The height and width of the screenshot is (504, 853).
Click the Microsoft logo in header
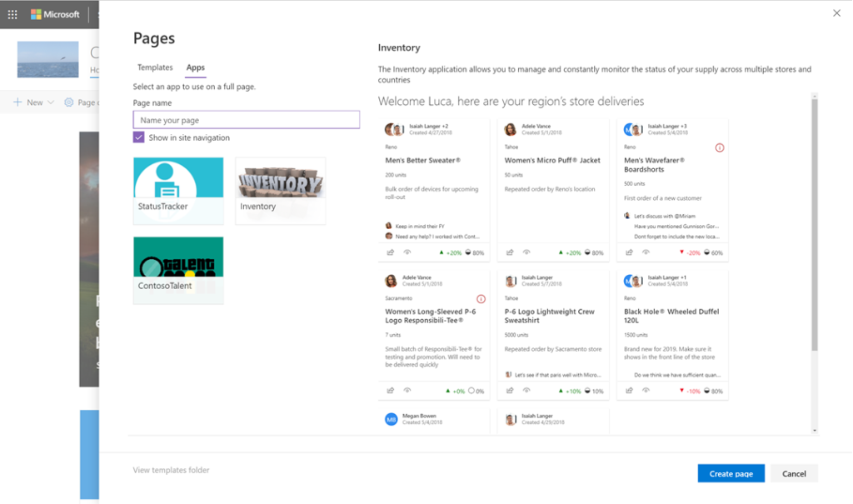click(x=55, y=14)
